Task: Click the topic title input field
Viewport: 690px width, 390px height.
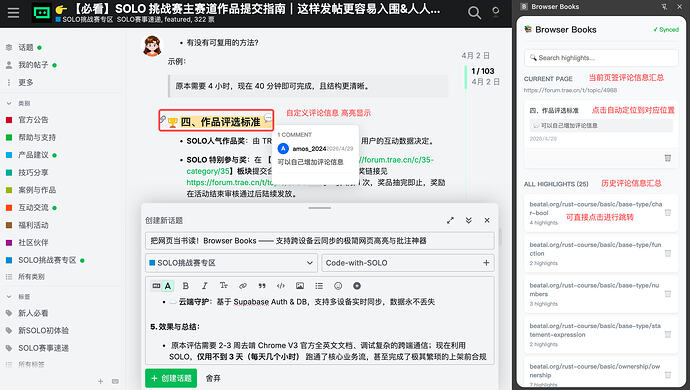Action: [x=320, y=241]
